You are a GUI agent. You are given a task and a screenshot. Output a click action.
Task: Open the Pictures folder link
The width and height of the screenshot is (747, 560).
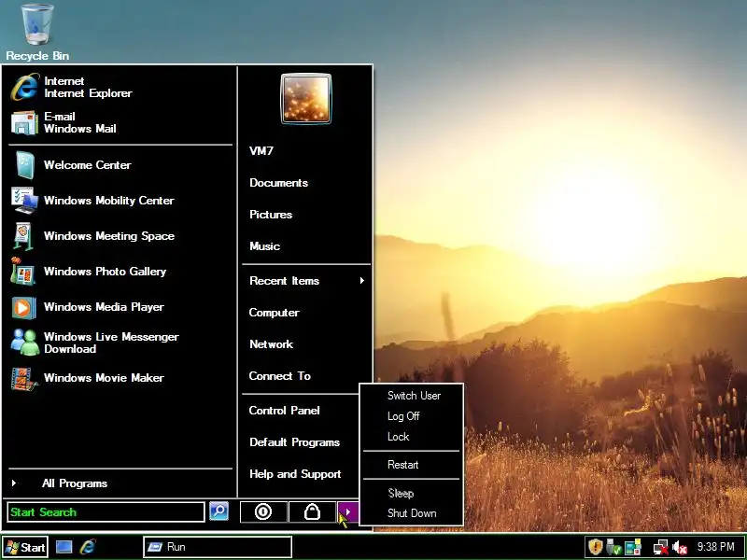point(271,215)
